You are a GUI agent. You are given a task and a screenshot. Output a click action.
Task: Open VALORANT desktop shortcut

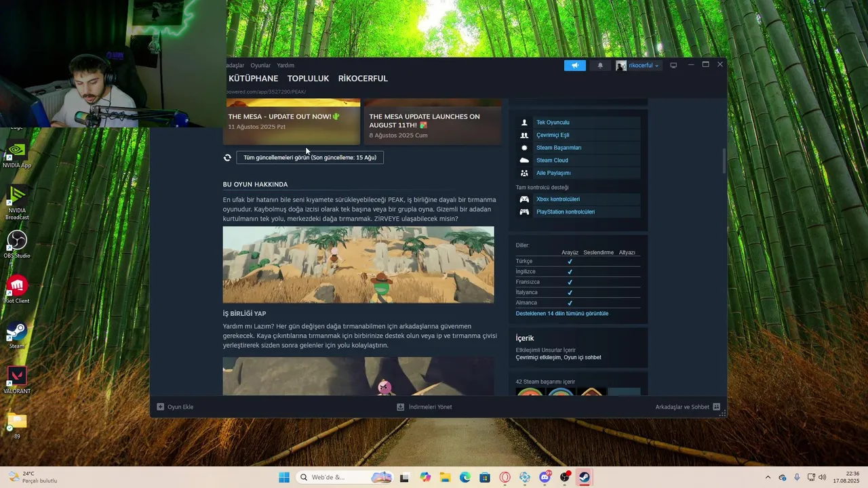(17, 380)
